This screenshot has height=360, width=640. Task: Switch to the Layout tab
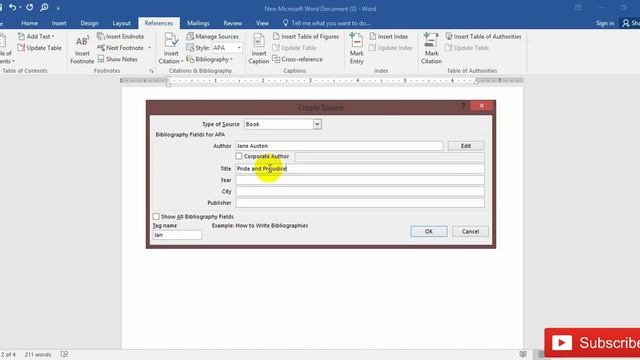point(121,23)
